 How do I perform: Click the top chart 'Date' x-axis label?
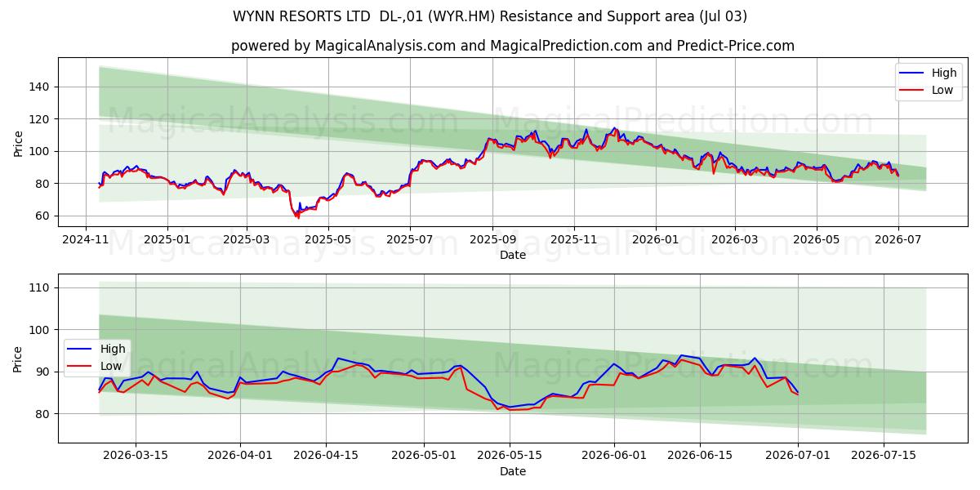[x=513, y=256]
